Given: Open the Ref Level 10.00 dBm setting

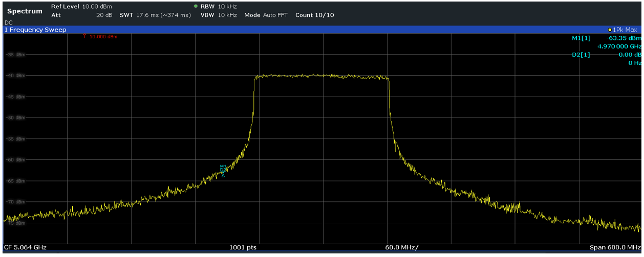Looking at the screenshot, I should (81, 6).
